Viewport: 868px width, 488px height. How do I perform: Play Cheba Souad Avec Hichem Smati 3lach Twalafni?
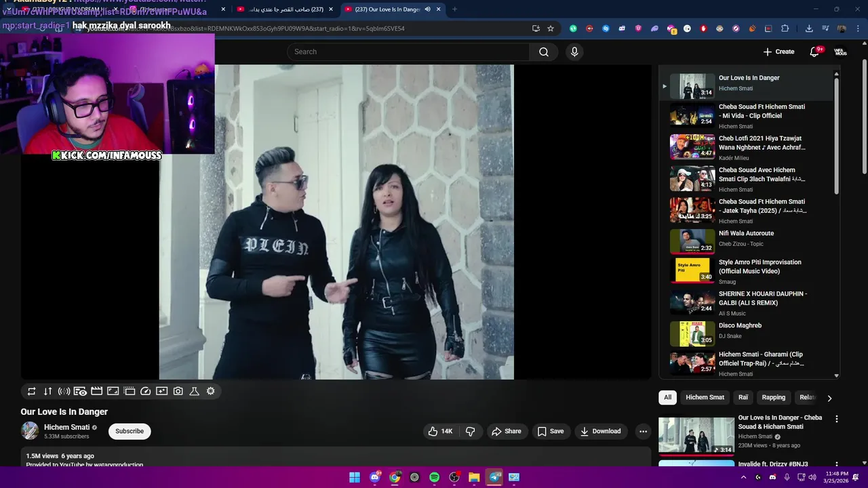click(746, 179)
